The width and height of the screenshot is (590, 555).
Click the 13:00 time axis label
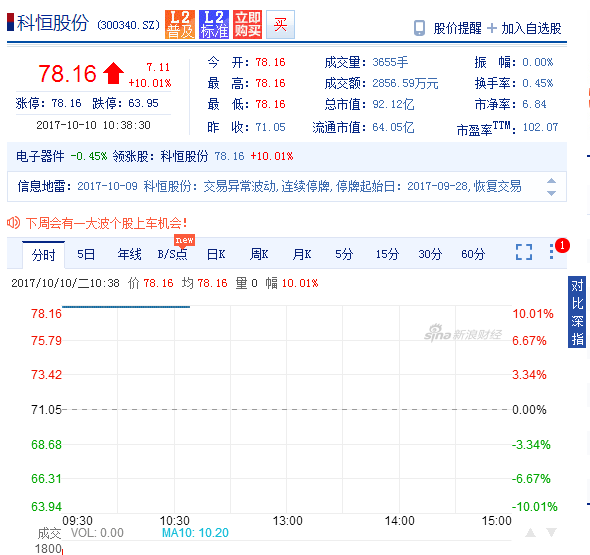[287, 521]
